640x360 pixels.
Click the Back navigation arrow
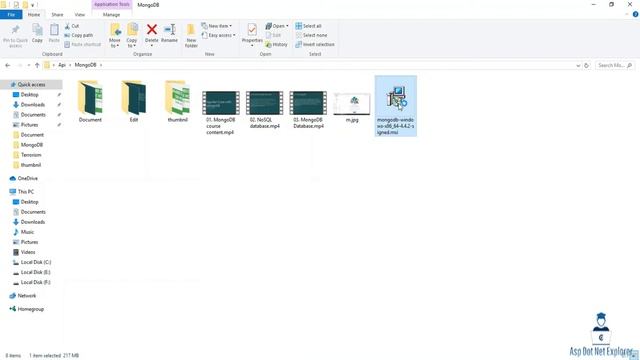tap(7, 65)
